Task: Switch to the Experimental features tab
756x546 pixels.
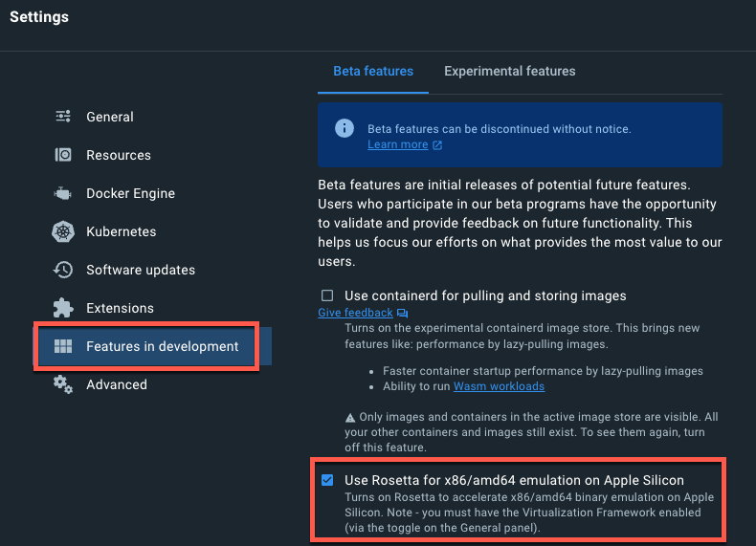Action: (x=509, y=71)
